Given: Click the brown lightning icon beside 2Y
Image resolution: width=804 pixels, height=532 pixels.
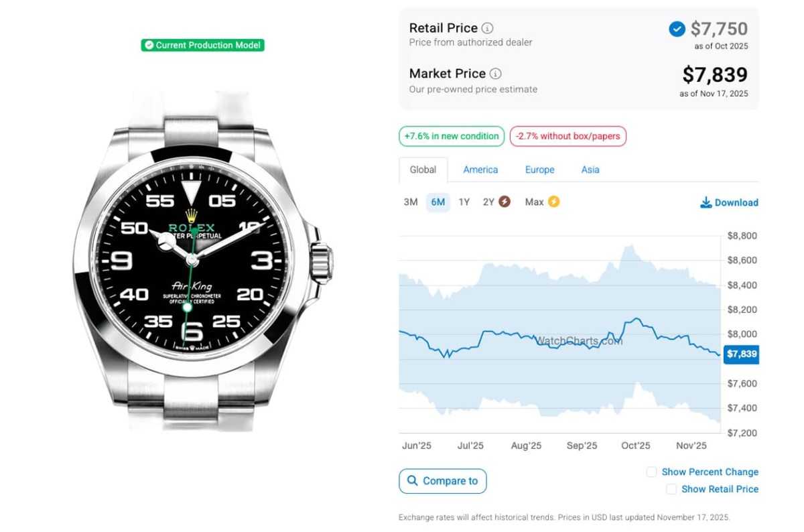Looking at the screenshot, I should tap(505, 202).
